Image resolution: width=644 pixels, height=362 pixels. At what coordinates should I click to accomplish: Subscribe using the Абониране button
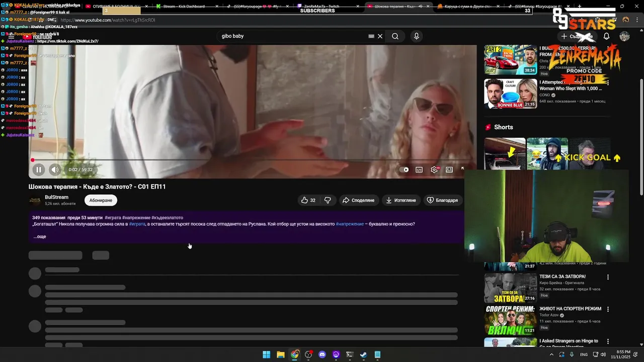click(x=101, y=200)
